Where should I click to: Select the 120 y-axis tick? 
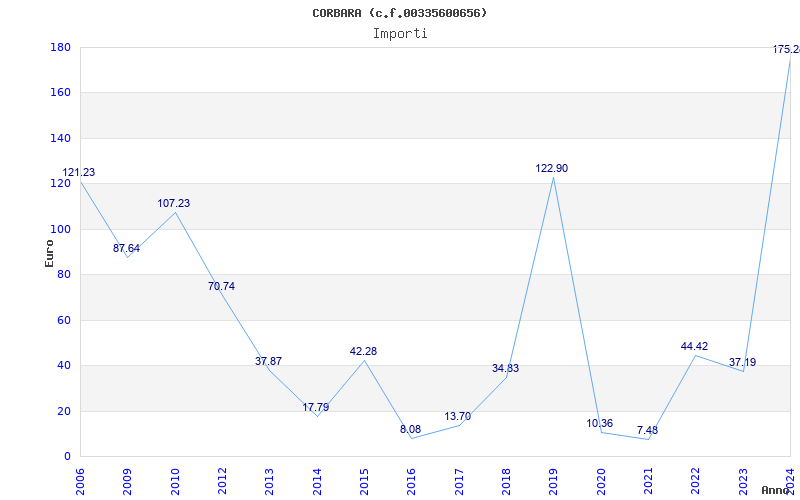(x=60, y=184)
